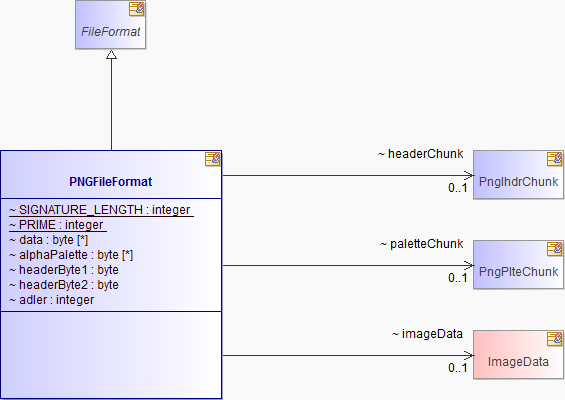565x400 pixels.
Task: Select the adler integer attribute
Action: pyautogui.click(x=52, y=300)
